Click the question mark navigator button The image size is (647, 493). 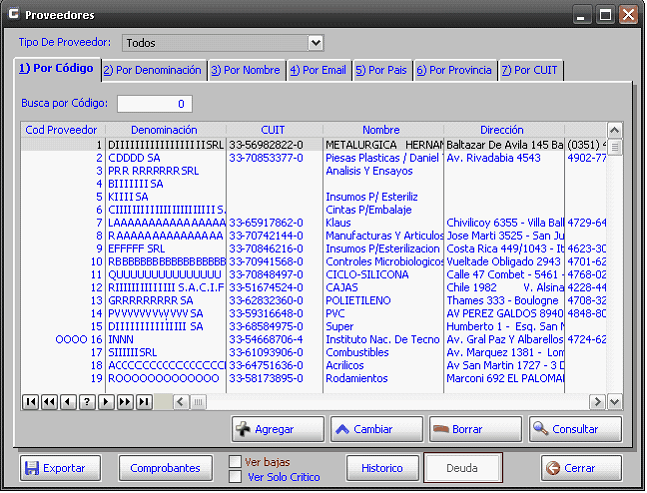pos(87,401)
